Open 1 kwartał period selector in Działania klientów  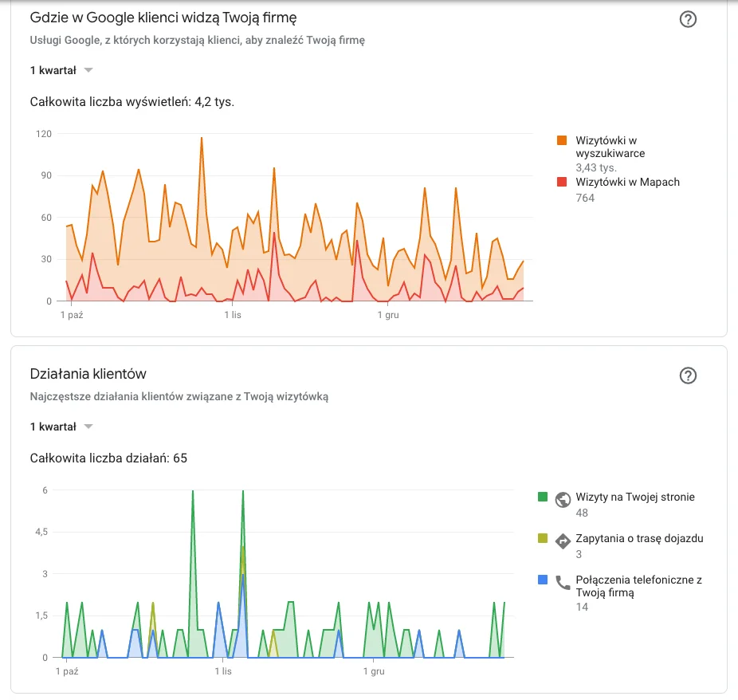click(x=62, y=427)
